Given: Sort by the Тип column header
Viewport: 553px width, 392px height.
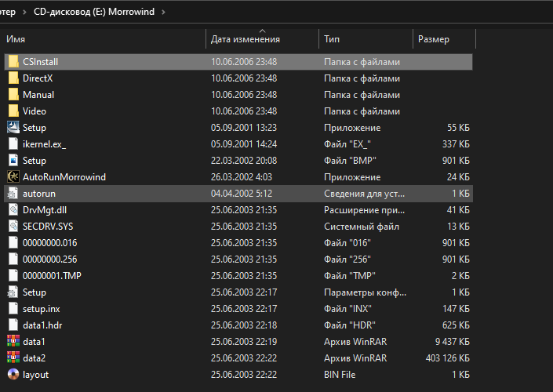Looking at the screenshot, I should tap(332, 38).
